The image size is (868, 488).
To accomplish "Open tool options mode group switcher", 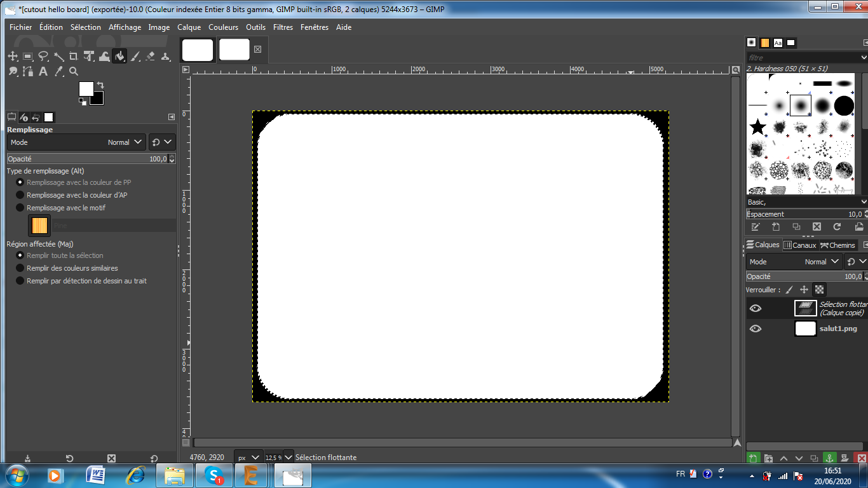I will coord(162,142).
